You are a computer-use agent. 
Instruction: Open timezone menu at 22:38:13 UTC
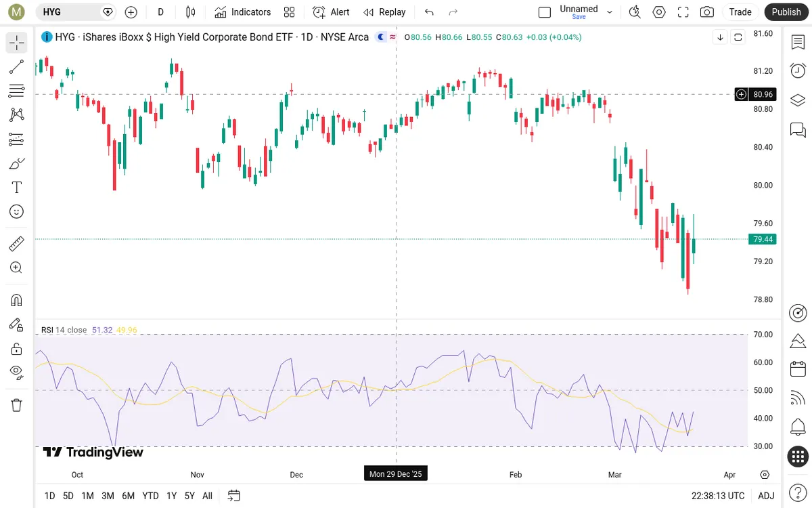coord(718,496)
